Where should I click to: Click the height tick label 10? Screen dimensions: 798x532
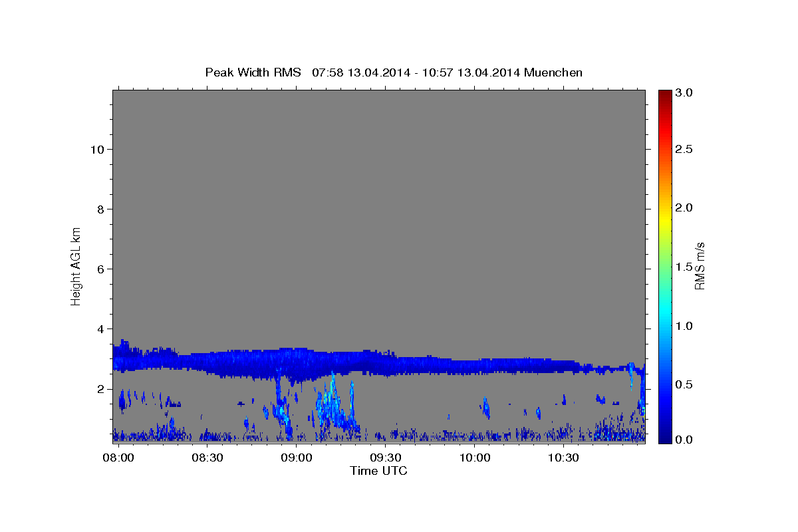coord(98,149)
